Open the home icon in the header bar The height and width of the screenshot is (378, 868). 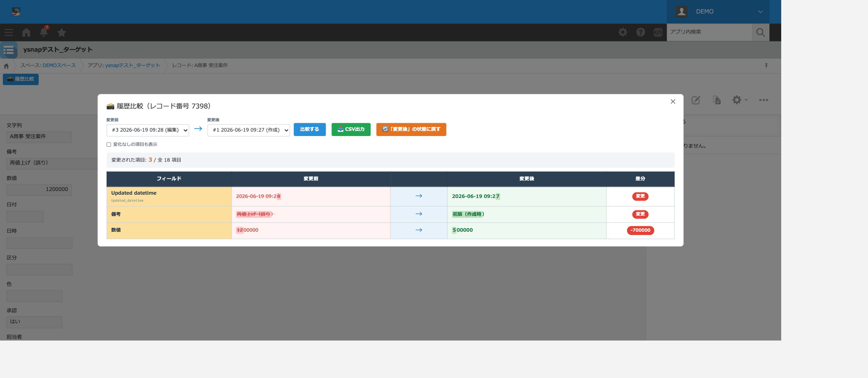coord(26,33)
